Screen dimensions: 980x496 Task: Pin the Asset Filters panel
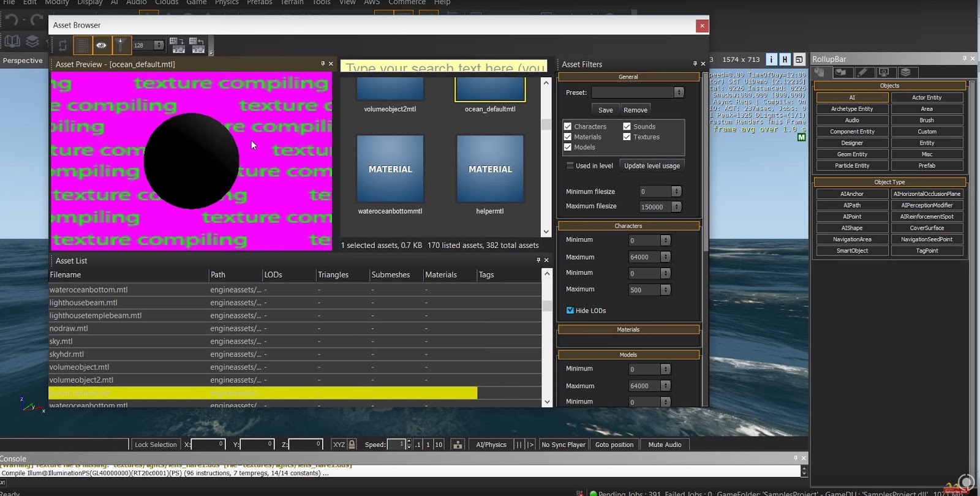[695, 64]
